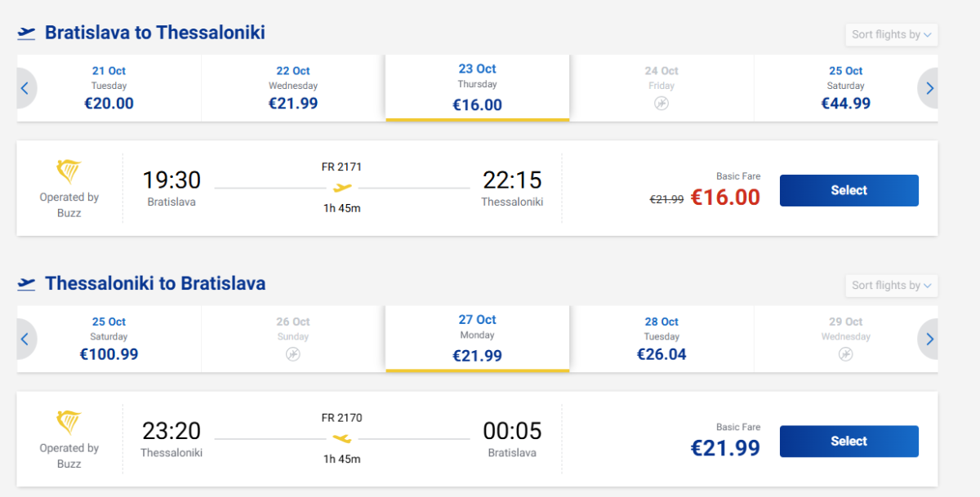Select the 25 Oct Saturday €44.99 outbound tab
The width and height of the screenshot is (980, 497).
(845, 88)
